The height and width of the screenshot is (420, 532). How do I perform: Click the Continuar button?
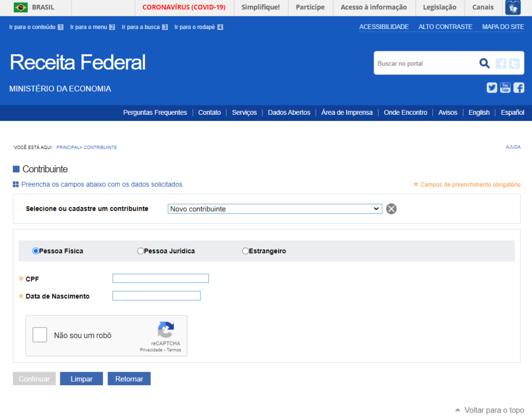pyautogui.click(x=34, y=378)
